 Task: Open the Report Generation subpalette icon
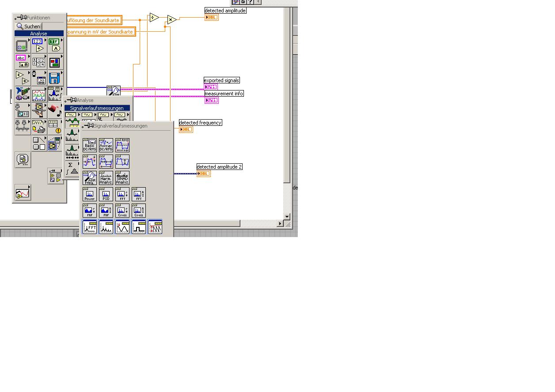38,127
